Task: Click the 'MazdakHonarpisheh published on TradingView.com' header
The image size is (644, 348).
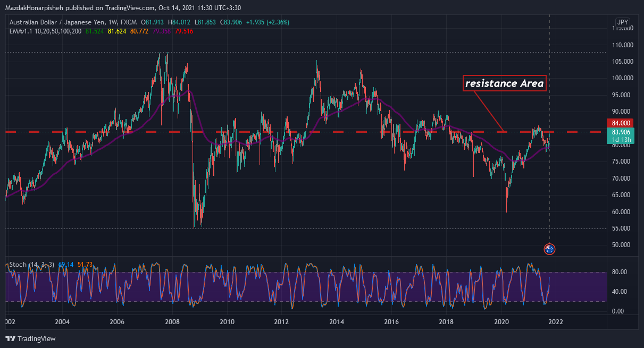Action: point(81,7)
